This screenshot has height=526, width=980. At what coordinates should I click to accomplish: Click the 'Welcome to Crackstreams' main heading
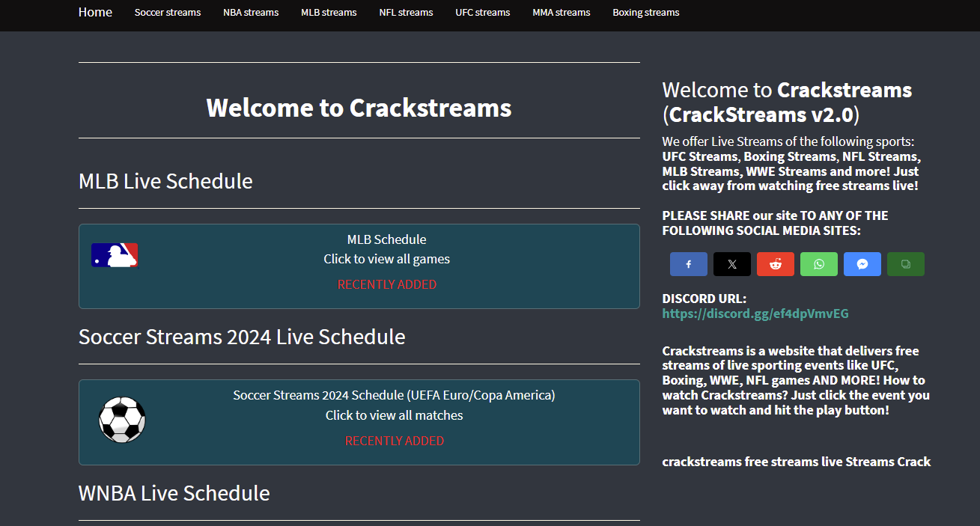[x=359, y=108]
